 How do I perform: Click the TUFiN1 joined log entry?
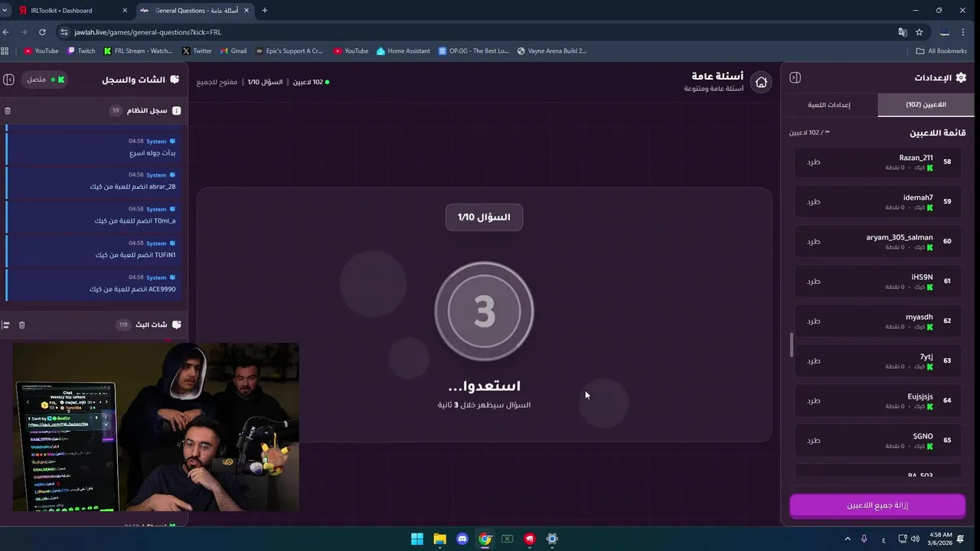tap(93, 249)
